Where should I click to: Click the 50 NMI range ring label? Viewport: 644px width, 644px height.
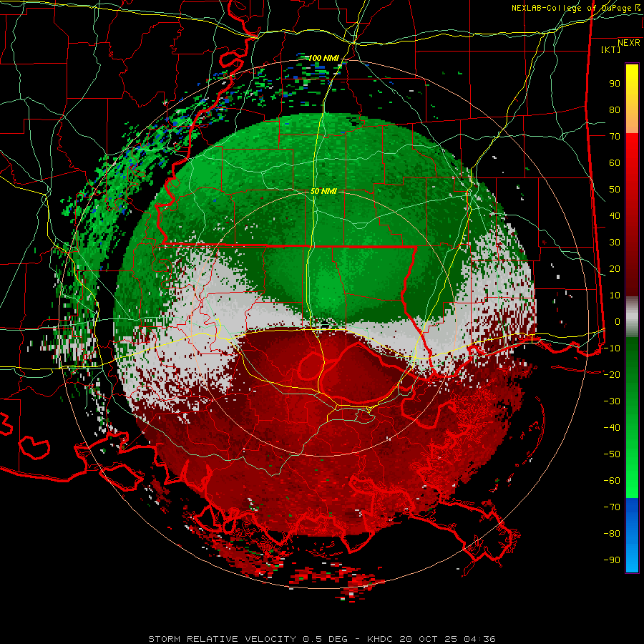pyautogui.click(x=323, y=191)
